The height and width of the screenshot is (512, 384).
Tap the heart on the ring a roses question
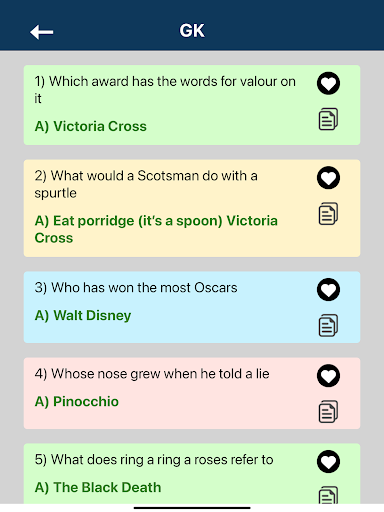point(328,462)
